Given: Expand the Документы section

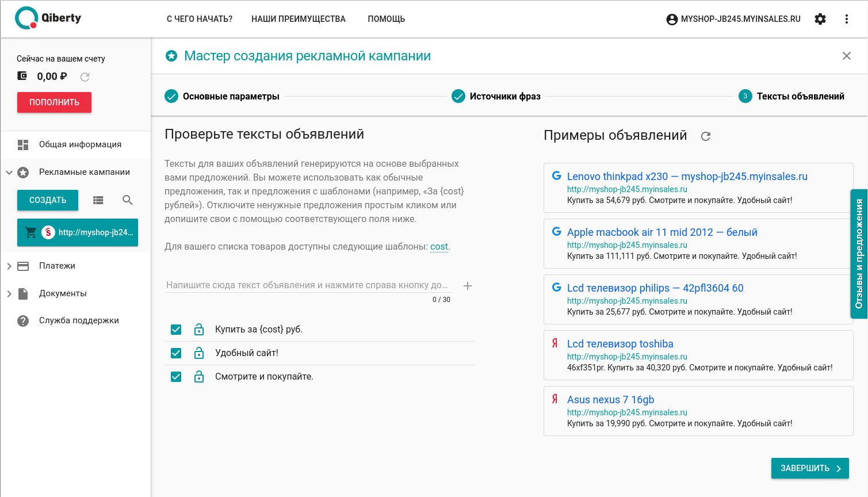Looking at the screenshot, I should [x=9, y=294].
